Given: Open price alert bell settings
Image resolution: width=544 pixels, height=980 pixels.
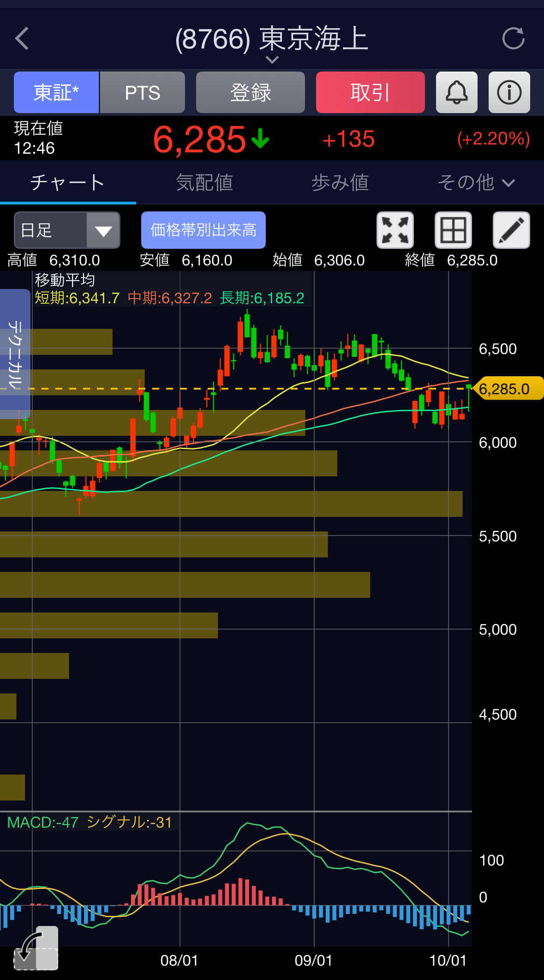Looking at the screenshot, I should [x=456, y=92].
